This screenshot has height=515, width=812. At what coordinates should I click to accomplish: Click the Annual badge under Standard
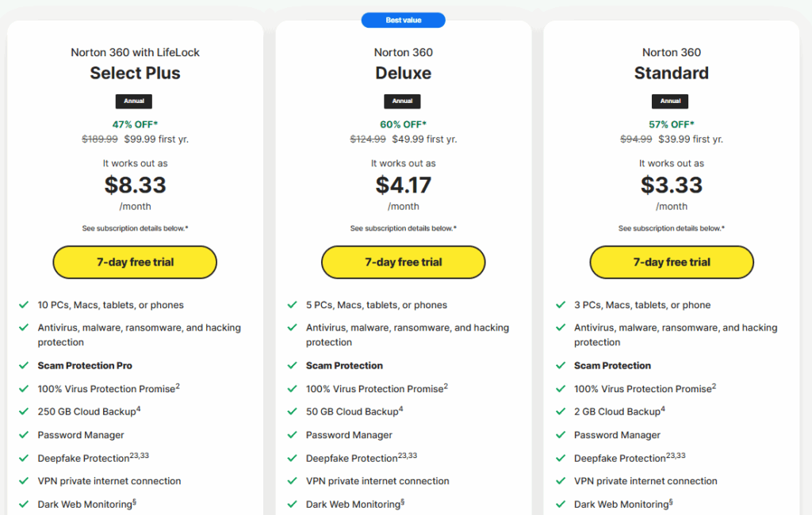(670, 101)
